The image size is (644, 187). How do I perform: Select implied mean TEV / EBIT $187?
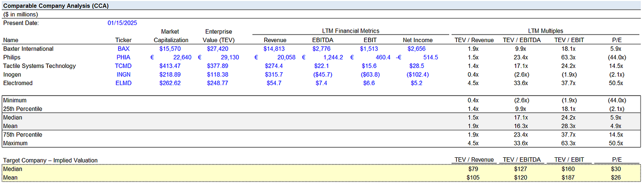pos(569,177)
